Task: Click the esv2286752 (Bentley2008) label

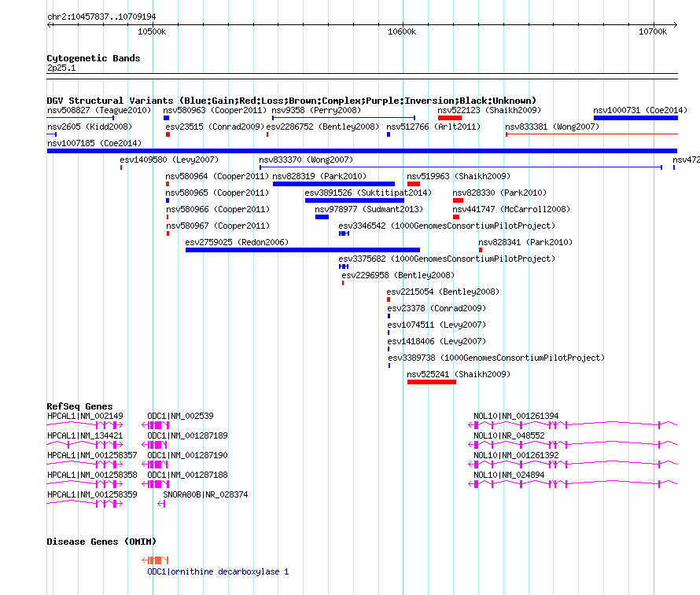Action: coord(322,127)
